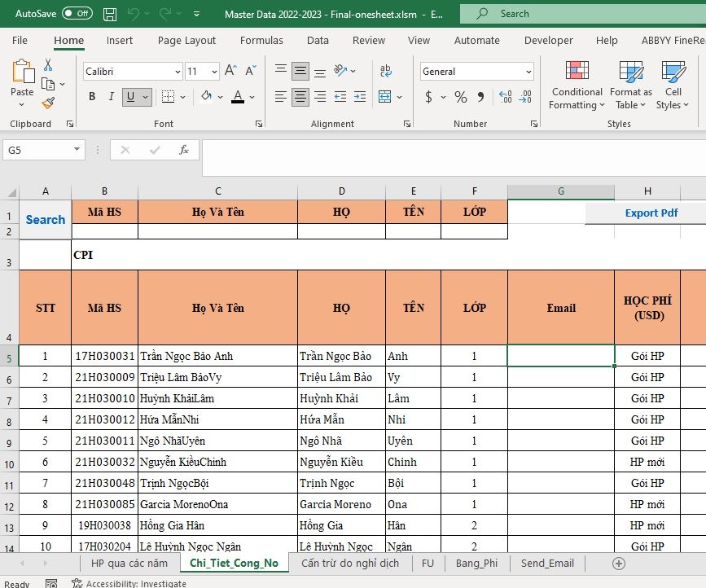This screenshot has width=706, height=588.
Task: Open Format as Table gallery
Action: point(631,85)
